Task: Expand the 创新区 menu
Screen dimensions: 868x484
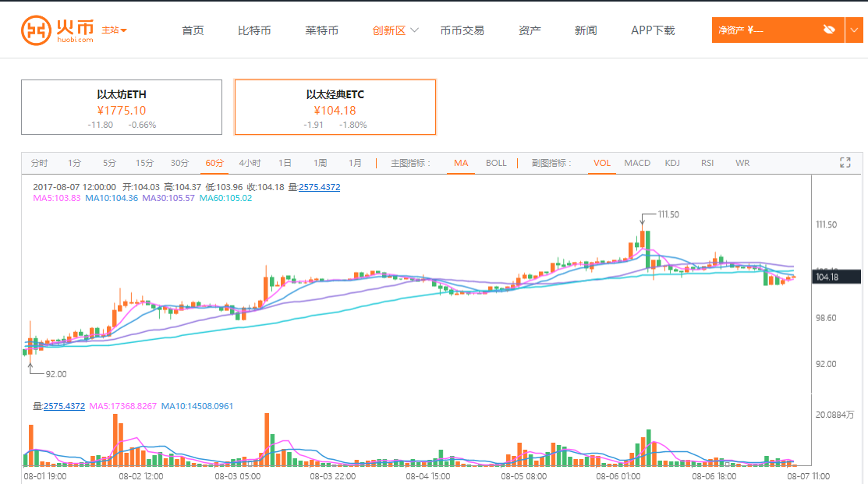Action: point(395,30)
